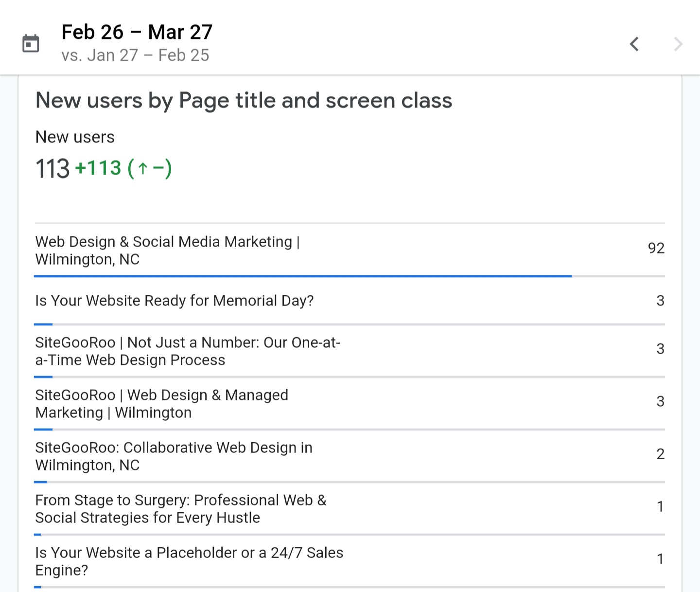The height and width of the screenshot is (592, 700).
Task: Click the long blue bar under first row
Action: click(x=302, y=276)
